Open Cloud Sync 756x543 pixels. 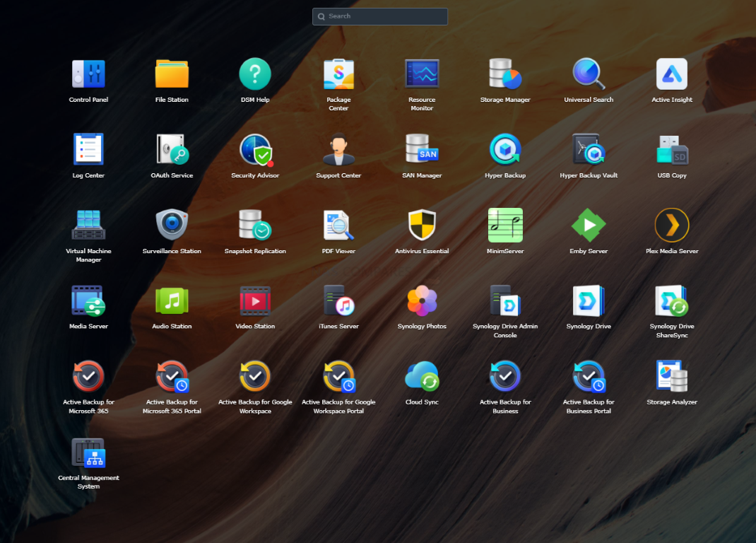[422, 376]
